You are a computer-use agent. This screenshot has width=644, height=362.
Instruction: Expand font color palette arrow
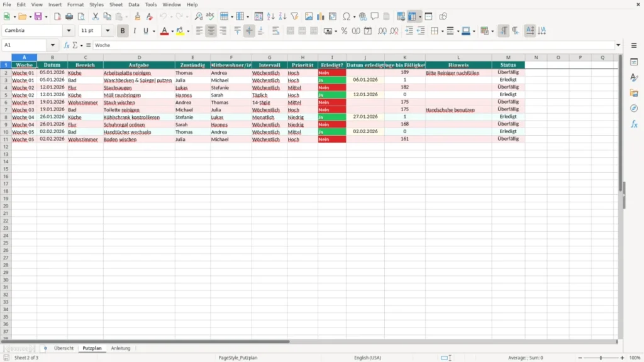[x=172, y=31]
